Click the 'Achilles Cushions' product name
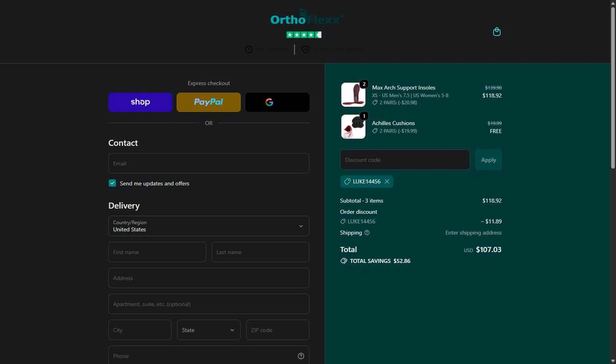Viewport: 616px width, 364px height. [393, 123]
